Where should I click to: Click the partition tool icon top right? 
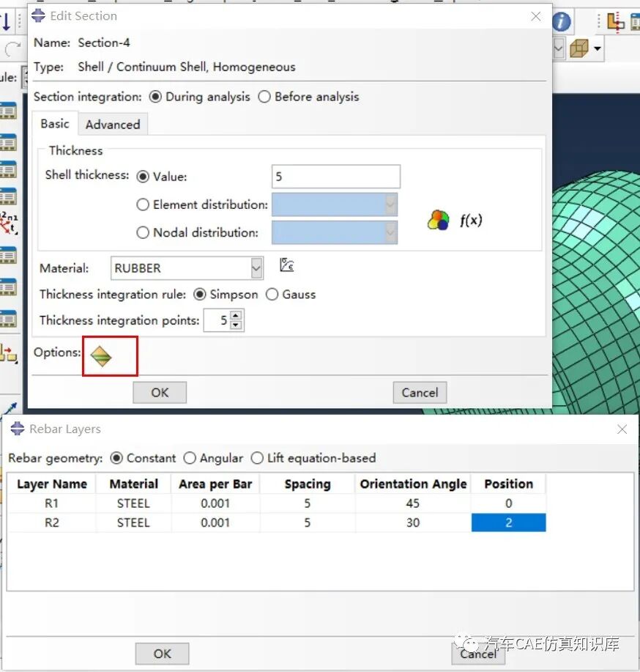pos(616,22)
